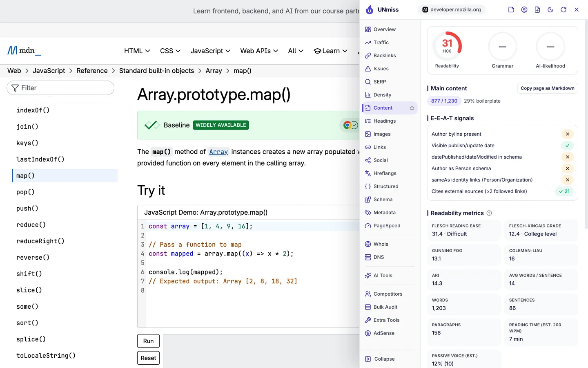Expand the Learn dropdown menu
Viewport: 588px width, 368px height.
330,51
